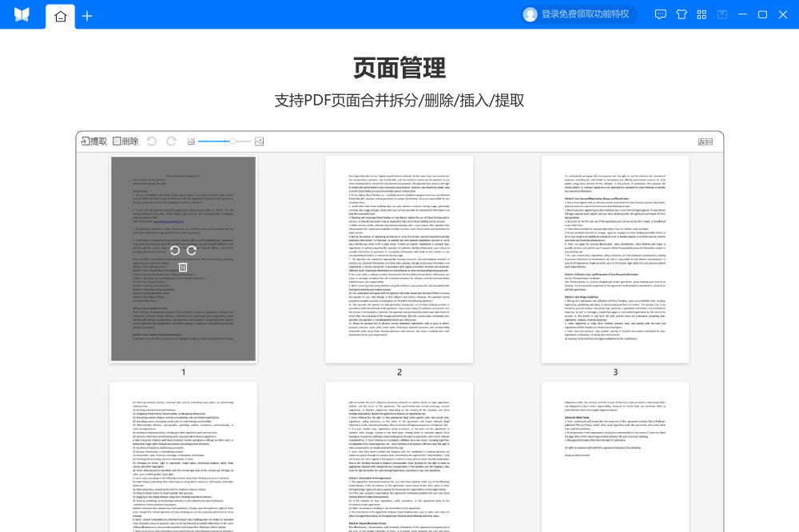Open the feedback chat icon in the title bar
The width and height of the screenshot is (799, 532).
[x=660, y=14]
